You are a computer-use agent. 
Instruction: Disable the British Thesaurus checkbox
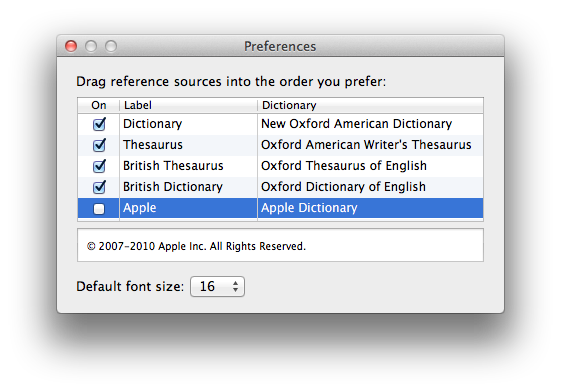click(x=99, y=166)
